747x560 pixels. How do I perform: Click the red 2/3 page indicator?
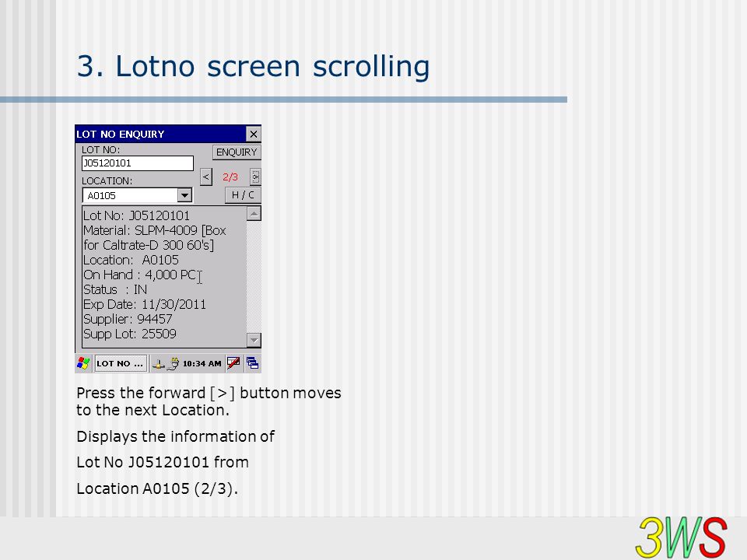(x=230, y=177)
